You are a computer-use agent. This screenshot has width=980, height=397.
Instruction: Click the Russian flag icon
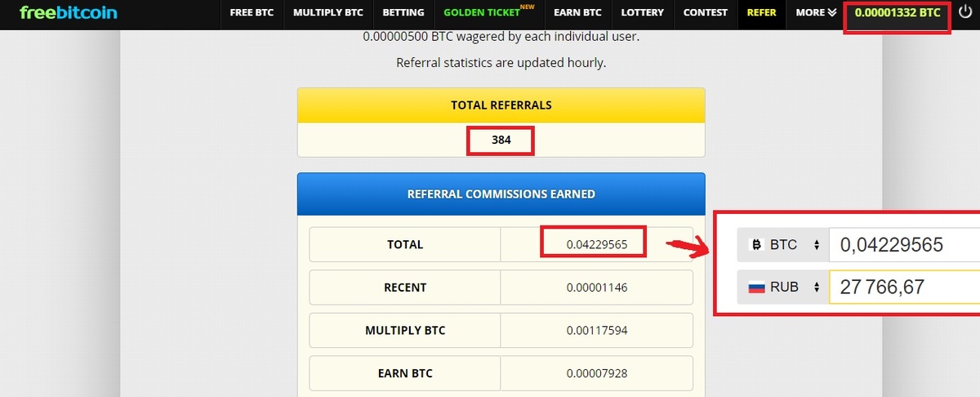[756, 287]
